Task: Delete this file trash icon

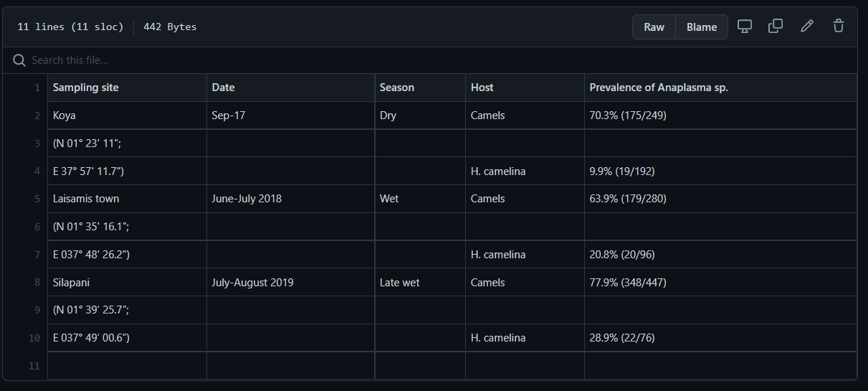Action: click(x=839, y=27)
